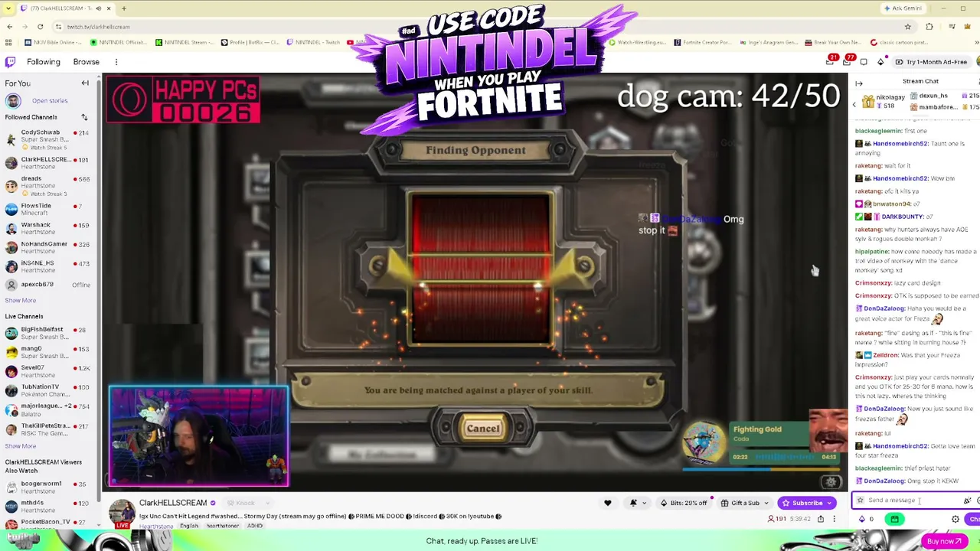This screenshot has width=980, height=551.
Task: Collapse the For You sidebar
Action: click(x=85, y=83)
